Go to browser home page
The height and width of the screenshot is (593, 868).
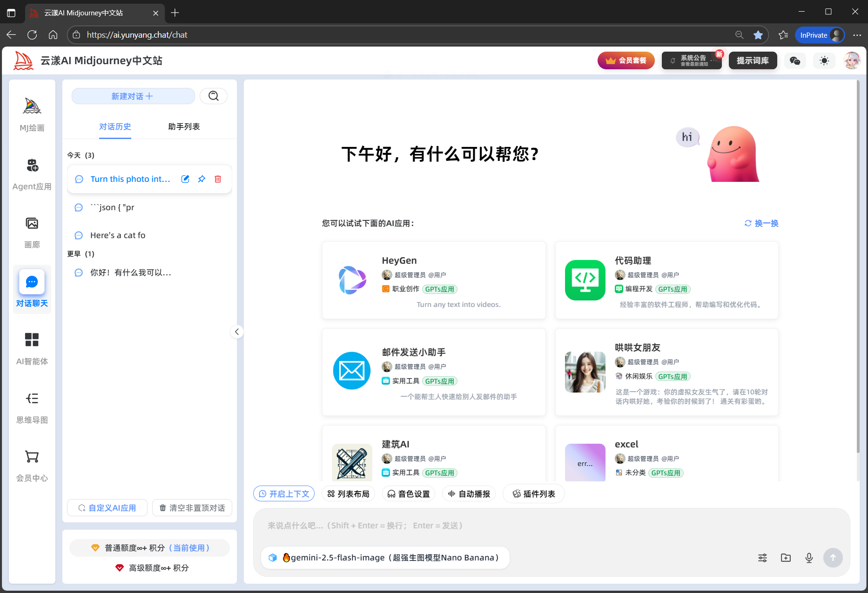pos(53,35)
